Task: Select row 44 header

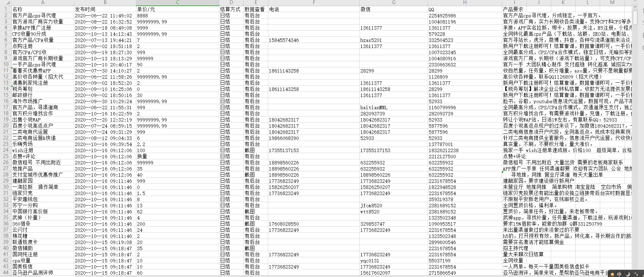Action: [x=6, y=273]
